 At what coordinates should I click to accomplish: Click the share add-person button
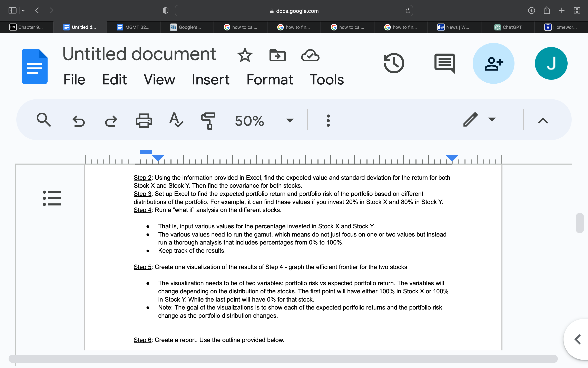click(493, 64)
